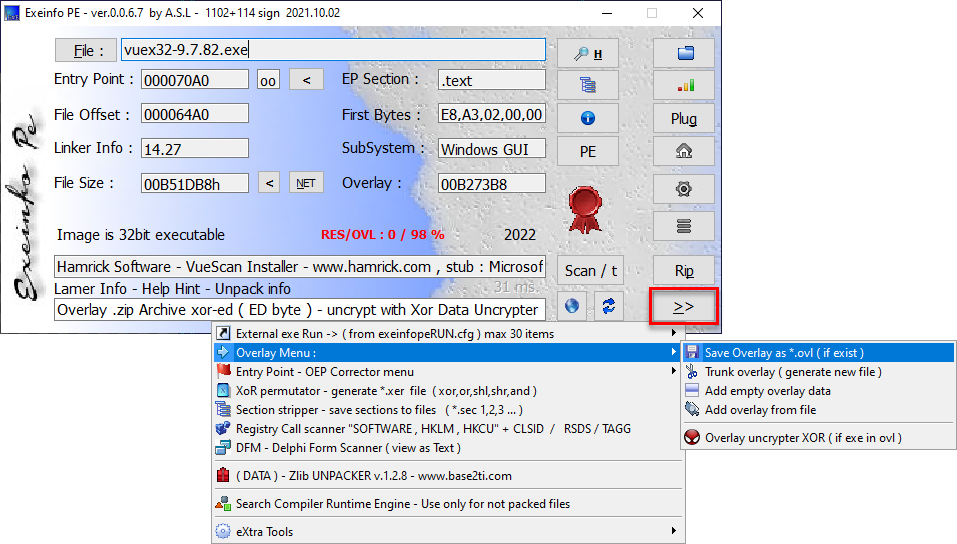
Task: Click the First Bytes field E8,A3,02,00,00
Action: (491, 114)
